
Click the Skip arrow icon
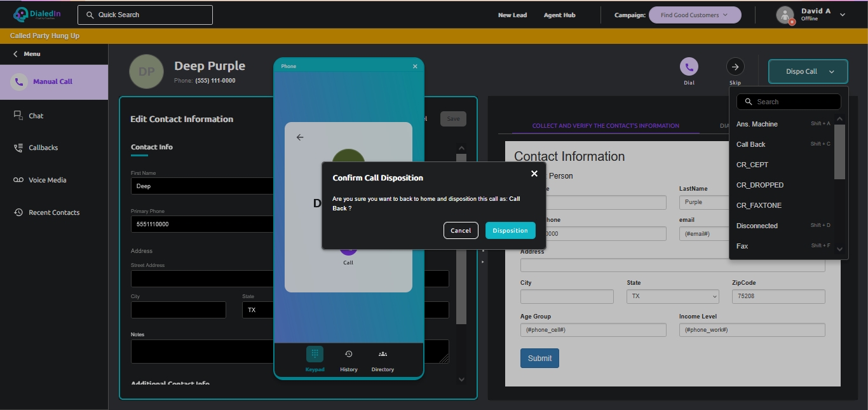735,67
